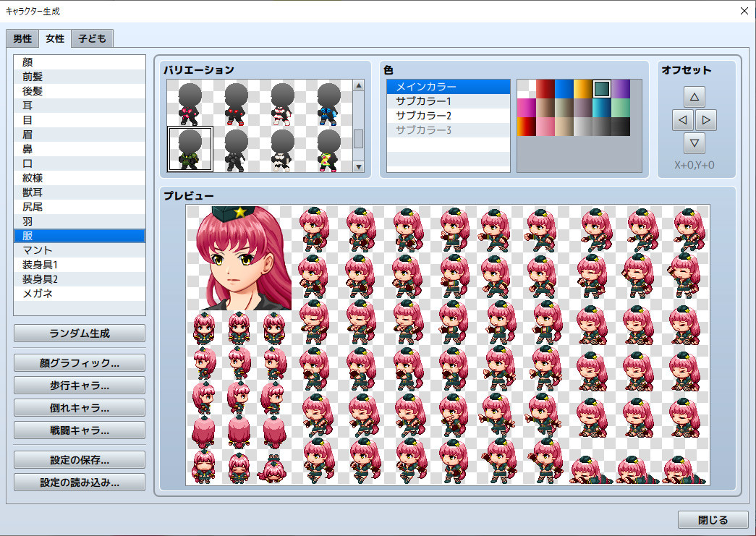756x536 pixels.
Task: Click the ランダム生成 (random generate) button
Action: 79,333
